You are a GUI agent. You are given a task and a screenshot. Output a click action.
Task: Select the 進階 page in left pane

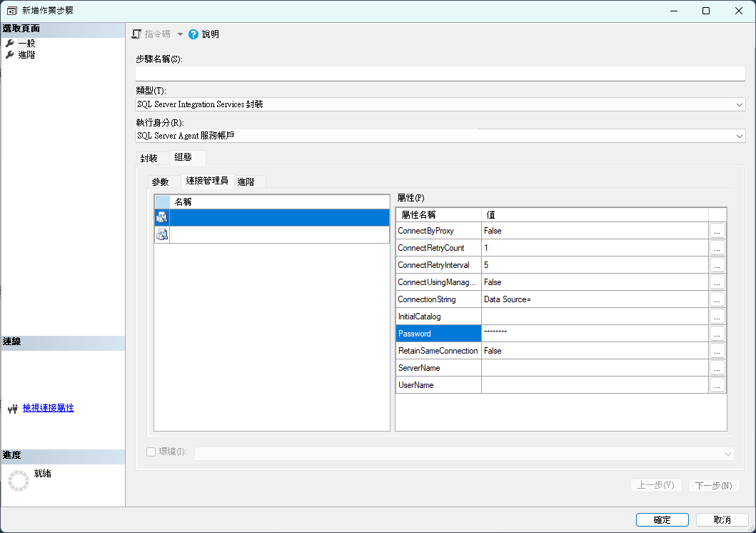click(26, 55)
